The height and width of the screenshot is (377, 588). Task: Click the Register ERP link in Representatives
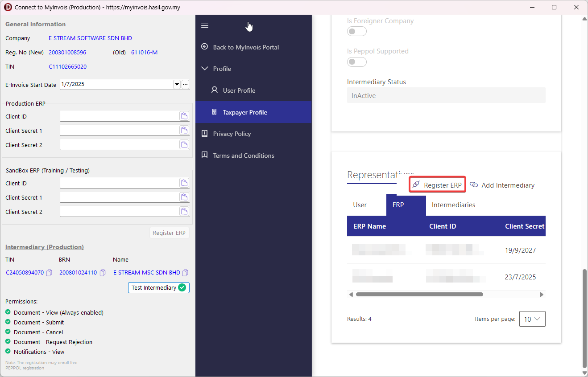coord(437,185)
